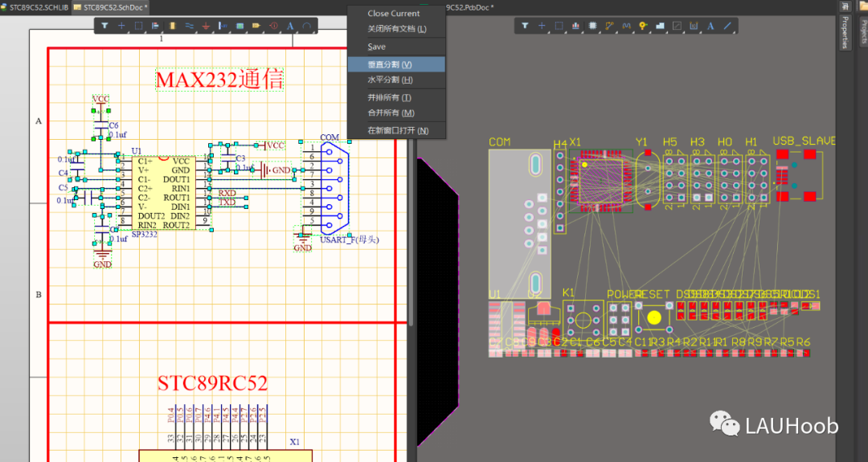Select the SP3232 chip label under U1
Image resolution: width=868 pixels, height=462 pixels.
144,235
